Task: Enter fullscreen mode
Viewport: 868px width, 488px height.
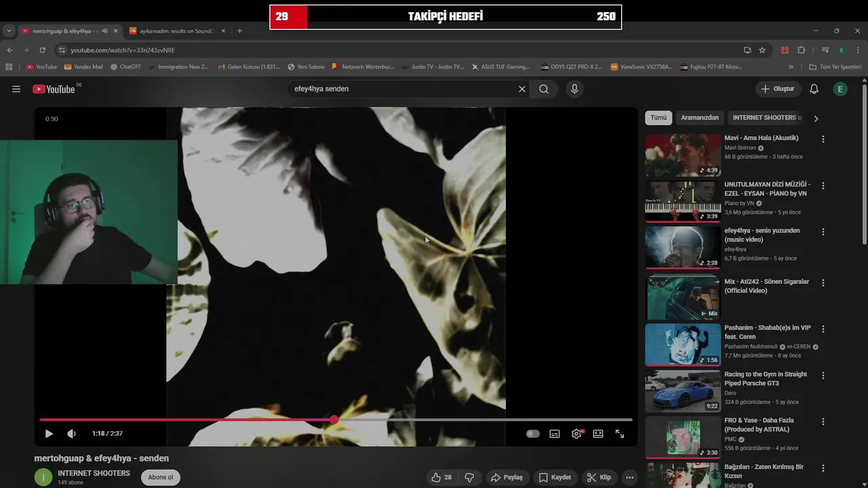Action: point(620,434)
